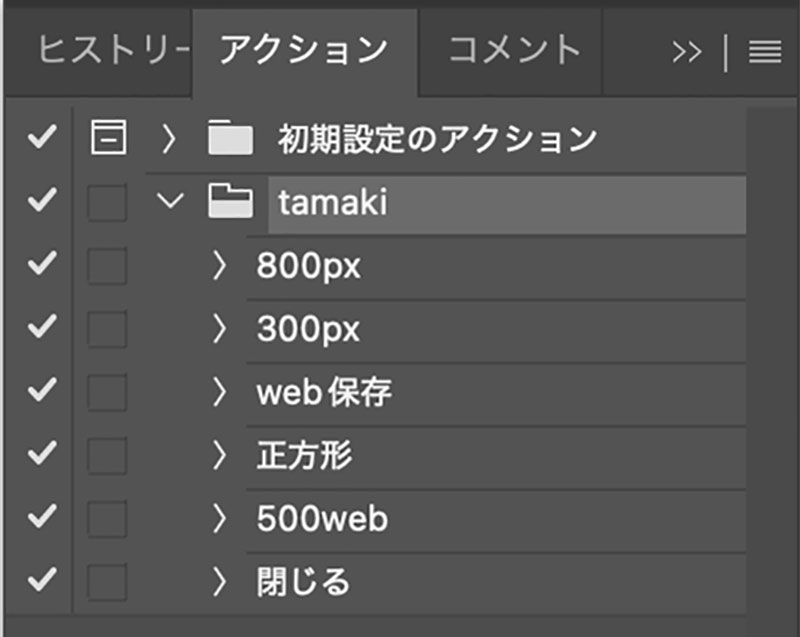Switch to the コメント tab
Viewport: 800px width, 637px height.
(x=513, y=50)
